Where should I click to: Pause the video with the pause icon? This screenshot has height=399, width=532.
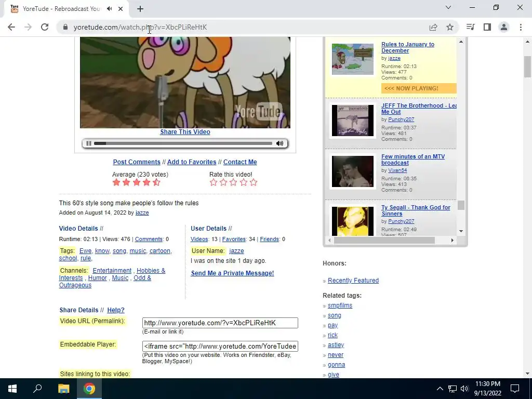tap(88, 143)
